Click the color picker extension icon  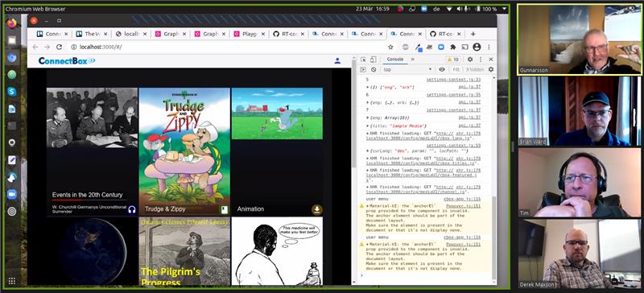[x=418, y=47]
